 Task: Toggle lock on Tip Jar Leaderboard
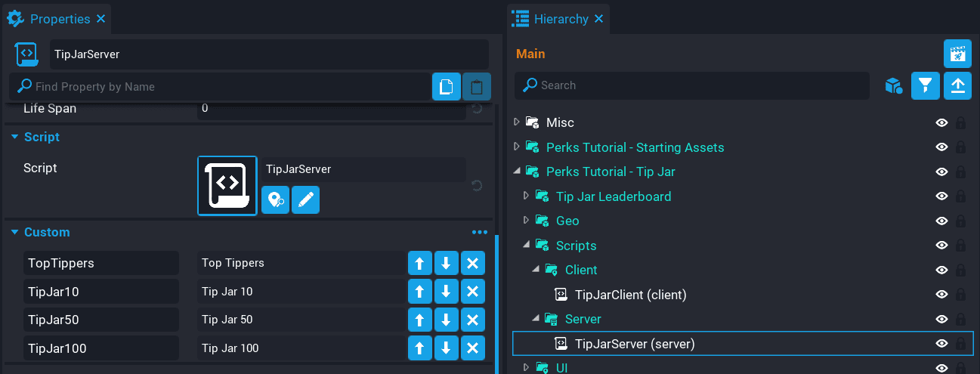tap(961, 196)
